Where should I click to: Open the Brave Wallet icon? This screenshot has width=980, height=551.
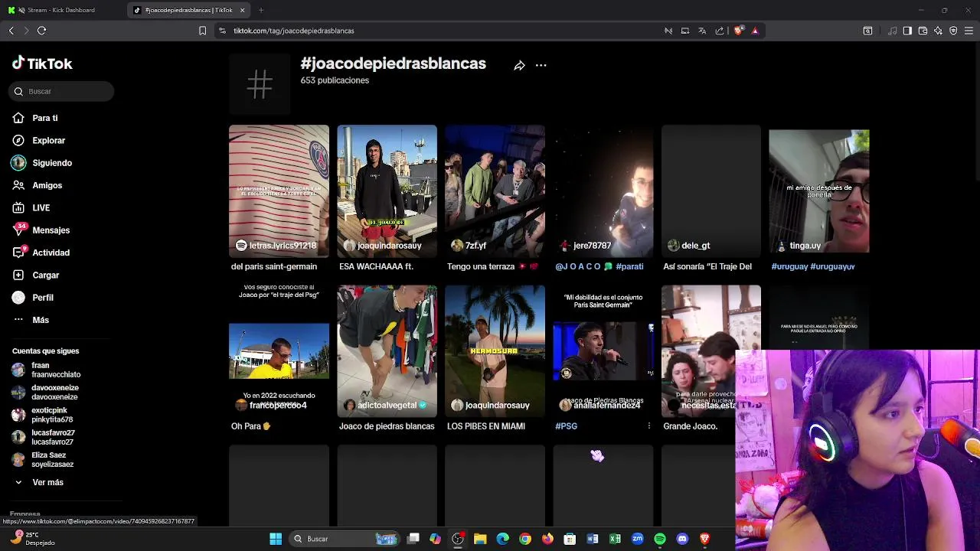click(923, 31)
